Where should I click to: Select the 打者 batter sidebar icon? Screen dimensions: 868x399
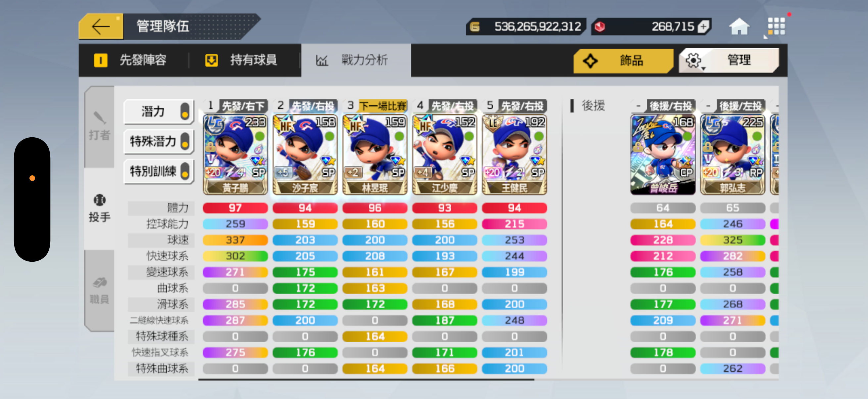(x=99, y=127)
